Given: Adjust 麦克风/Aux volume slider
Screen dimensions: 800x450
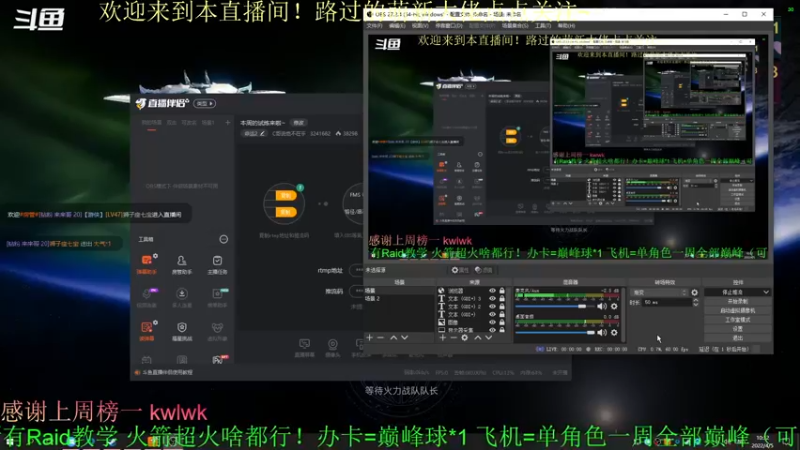Looking at the screenshot, I should tap(555, 306).
